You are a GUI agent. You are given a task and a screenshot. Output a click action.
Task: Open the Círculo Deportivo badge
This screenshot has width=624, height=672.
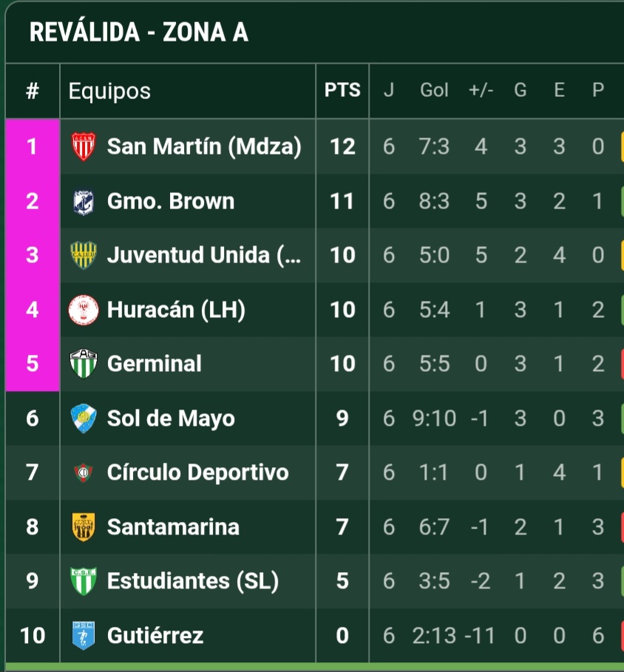pos(83,472)
